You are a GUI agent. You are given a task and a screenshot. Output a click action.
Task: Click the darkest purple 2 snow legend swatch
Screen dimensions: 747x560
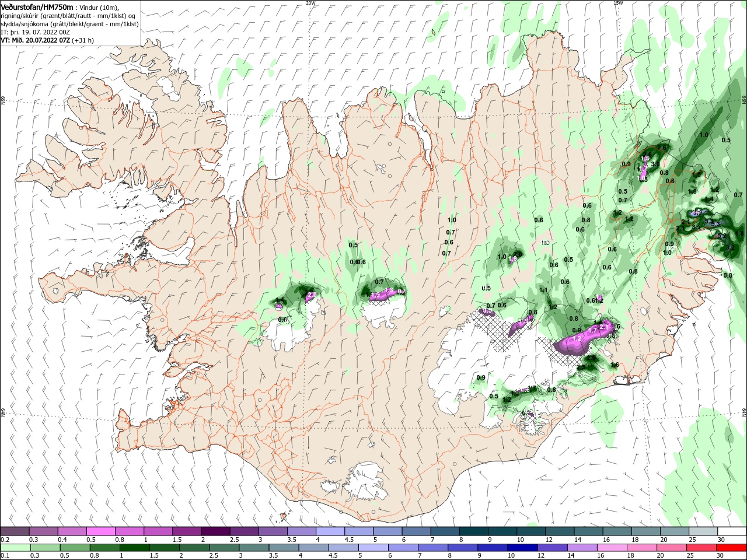[x=215, y=531]
